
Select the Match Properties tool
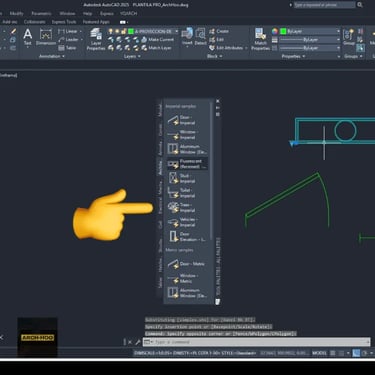[260, 39]
